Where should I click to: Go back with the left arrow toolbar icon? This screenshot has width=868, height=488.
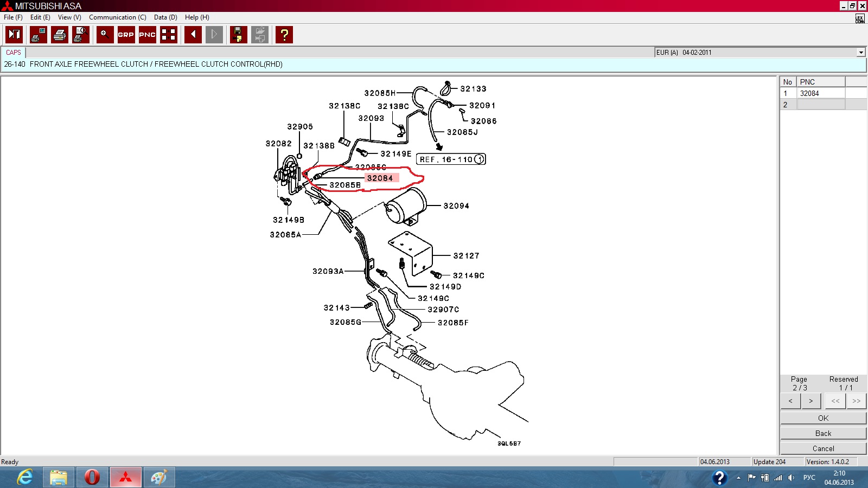pos(193,35)
